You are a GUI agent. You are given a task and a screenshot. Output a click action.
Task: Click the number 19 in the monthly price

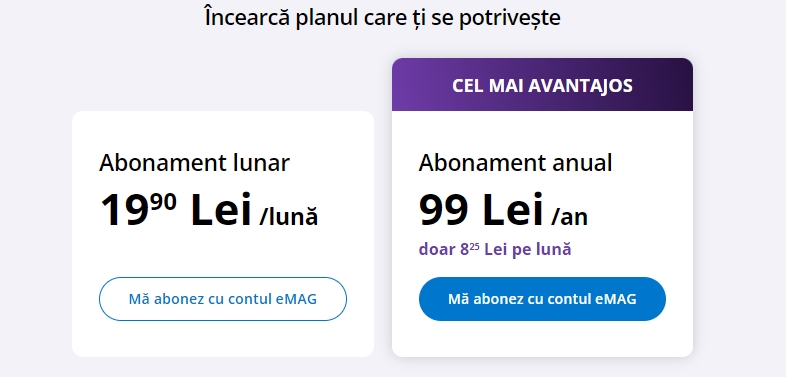(124, 211)
